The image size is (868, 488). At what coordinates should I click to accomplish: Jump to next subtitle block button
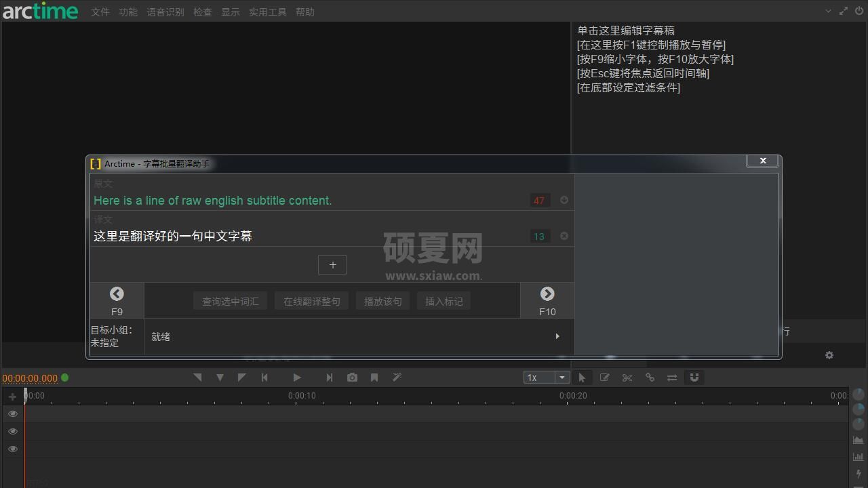point(329,378)
